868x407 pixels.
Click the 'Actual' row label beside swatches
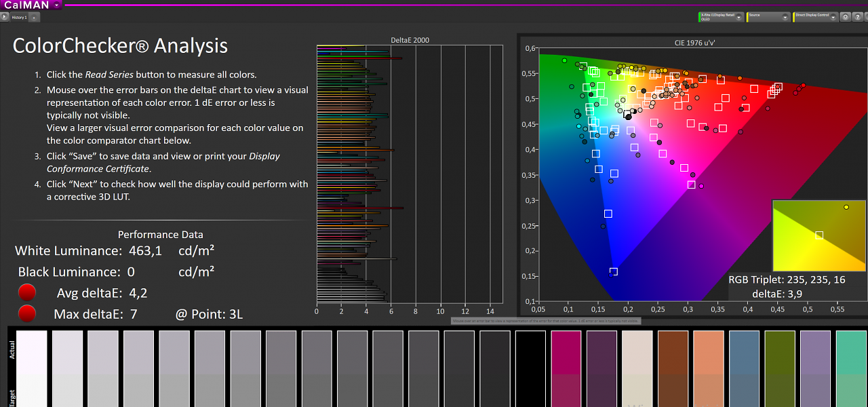(12, 350)
